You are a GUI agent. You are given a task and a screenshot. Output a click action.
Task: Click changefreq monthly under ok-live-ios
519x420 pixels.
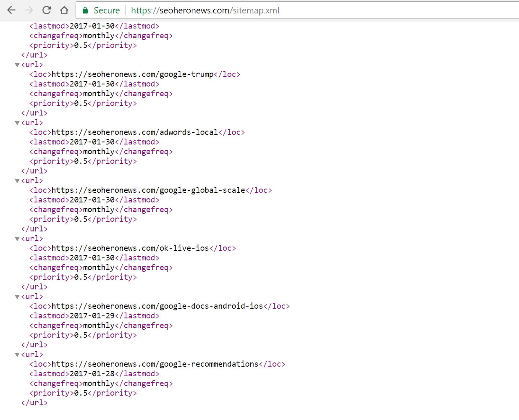click(x=99, y=268)
